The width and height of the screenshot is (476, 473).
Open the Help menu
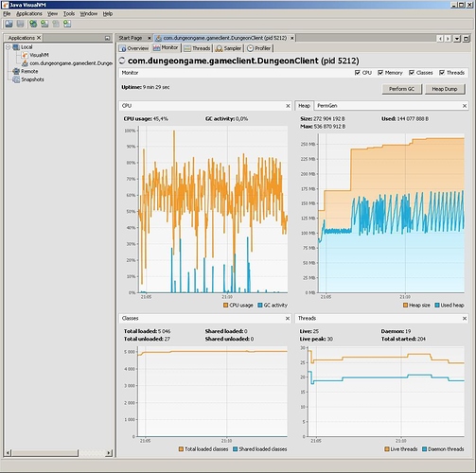(x=108, y=14)
